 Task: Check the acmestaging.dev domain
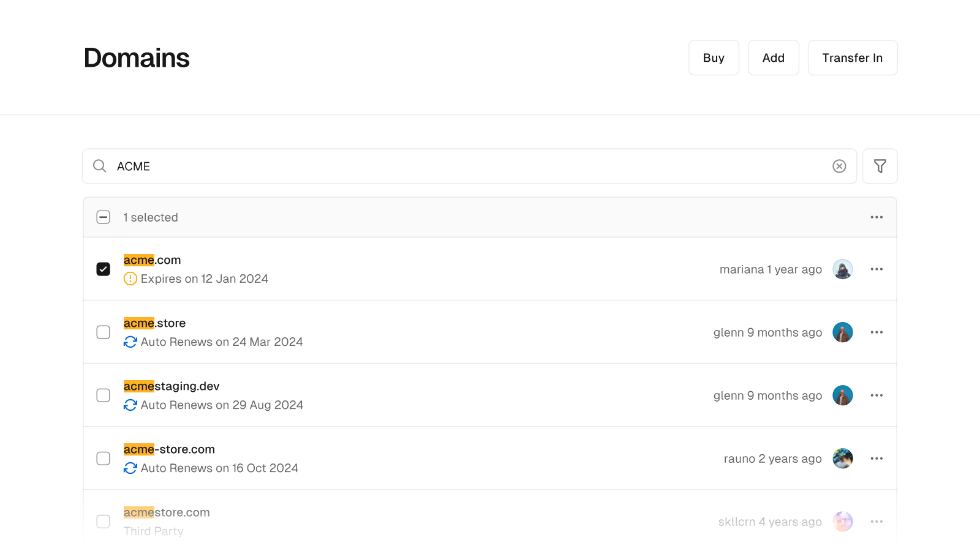pyautogui.click(x=103, y=395)
